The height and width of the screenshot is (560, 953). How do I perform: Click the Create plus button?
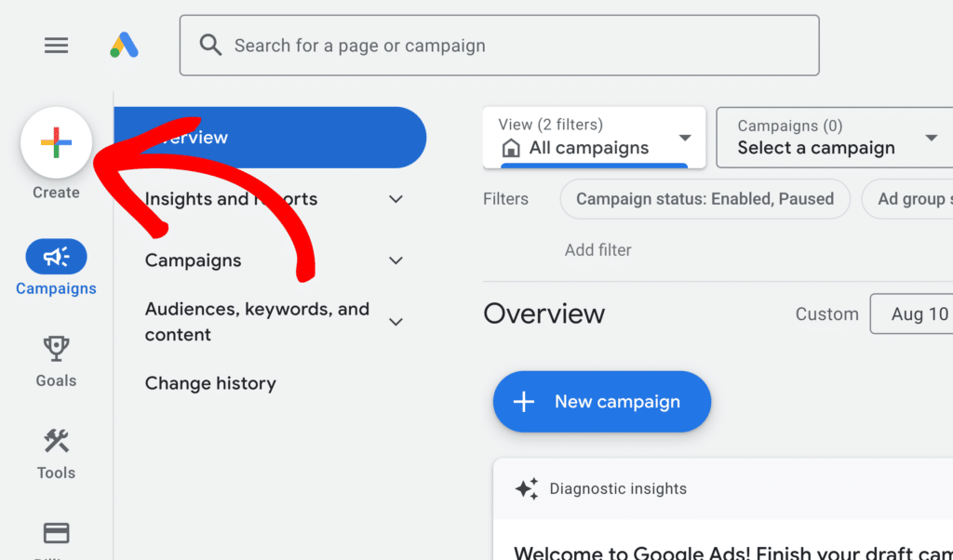click(x=56, y=143)
